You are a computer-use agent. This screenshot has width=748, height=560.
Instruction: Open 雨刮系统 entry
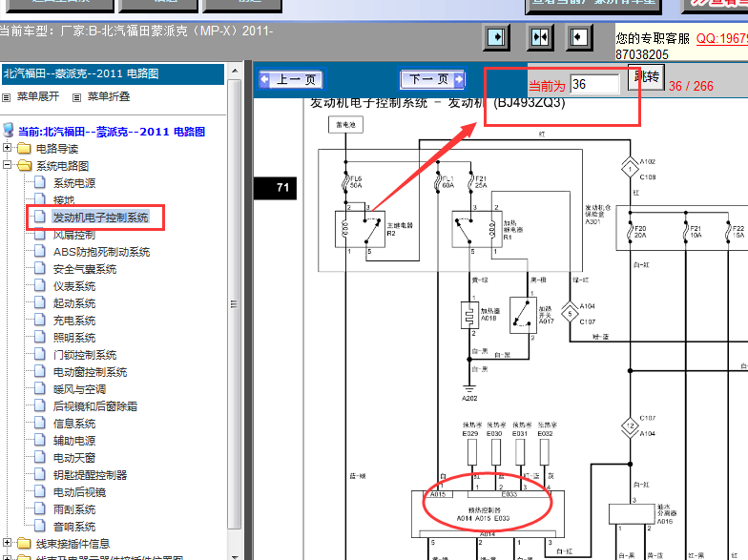[74, 509]
